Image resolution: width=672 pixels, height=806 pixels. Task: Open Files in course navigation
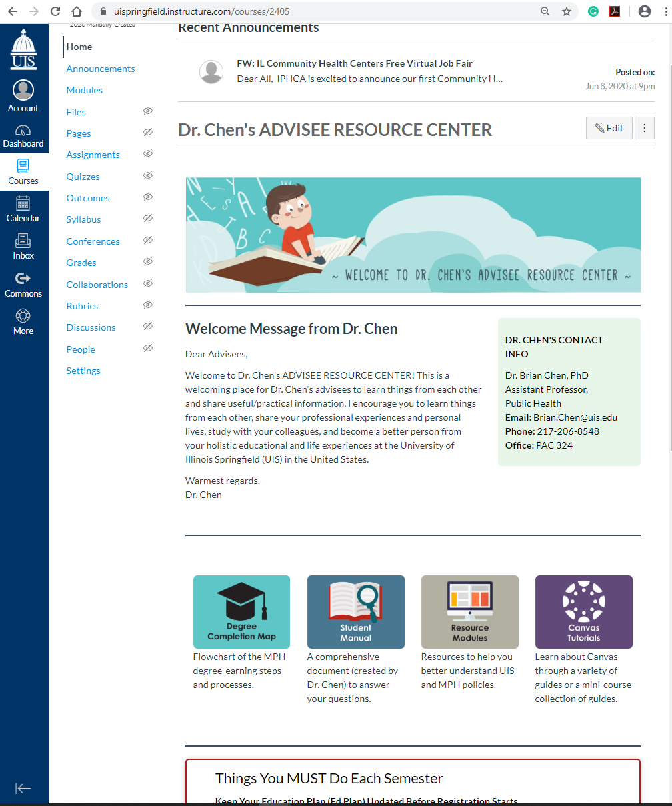coord(76,112)
